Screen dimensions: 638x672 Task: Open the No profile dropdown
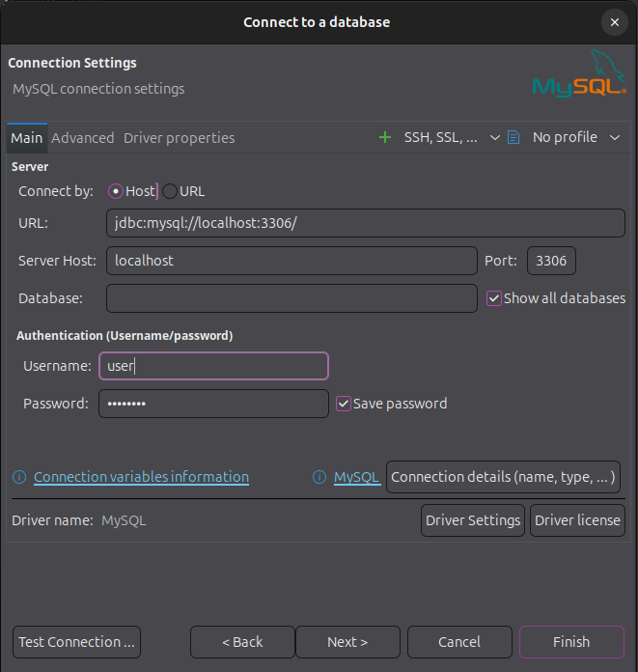(x=575, y=137)
